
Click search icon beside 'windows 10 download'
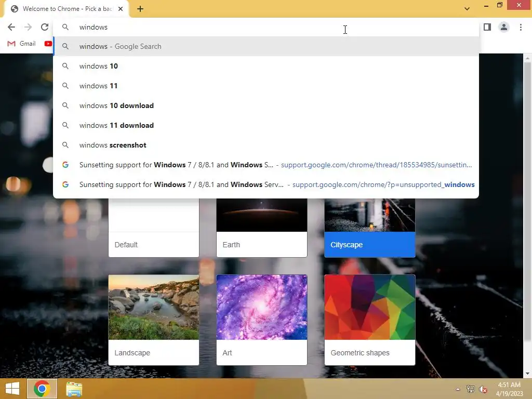[65, 105]
